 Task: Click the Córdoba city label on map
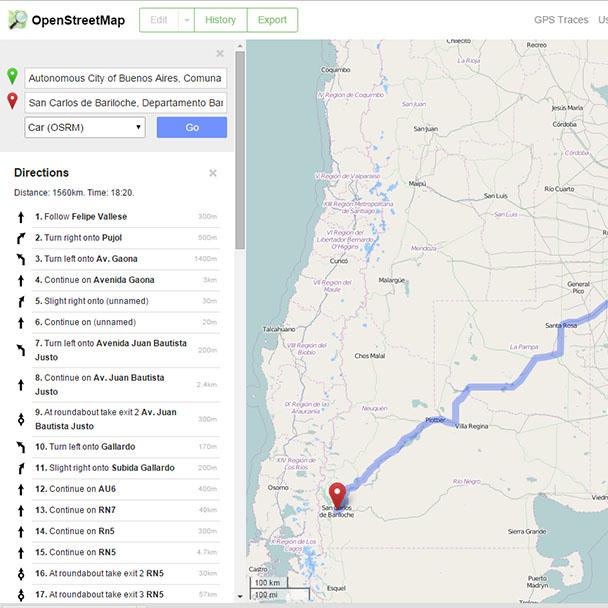coord(565,124)
